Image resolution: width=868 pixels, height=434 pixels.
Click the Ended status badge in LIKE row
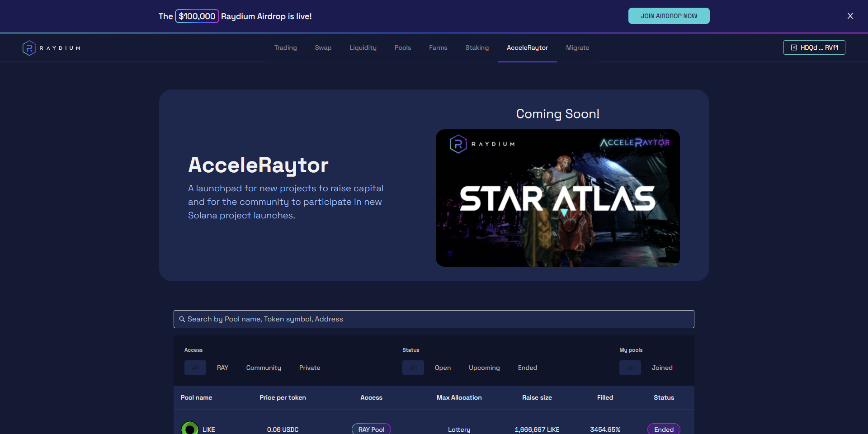[664, 429]
